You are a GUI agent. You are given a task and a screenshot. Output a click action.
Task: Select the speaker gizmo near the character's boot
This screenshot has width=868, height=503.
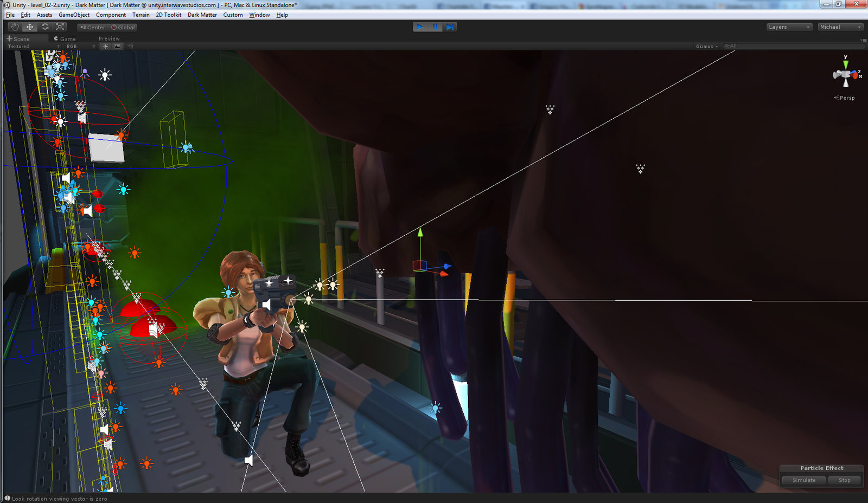point(249,461)
